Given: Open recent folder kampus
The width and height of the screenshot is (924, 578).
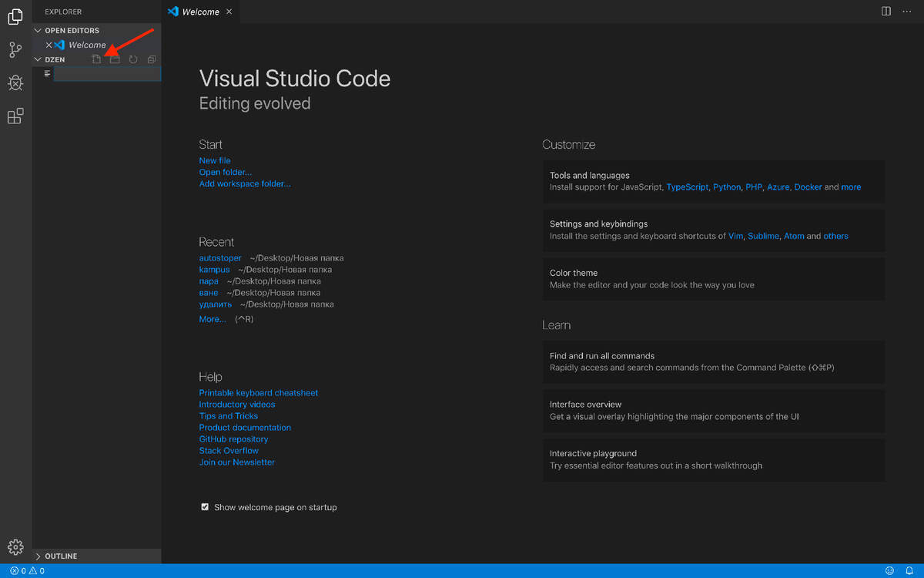Looking at the screenshot, I should pyautogui.click(x=214, y=270).
